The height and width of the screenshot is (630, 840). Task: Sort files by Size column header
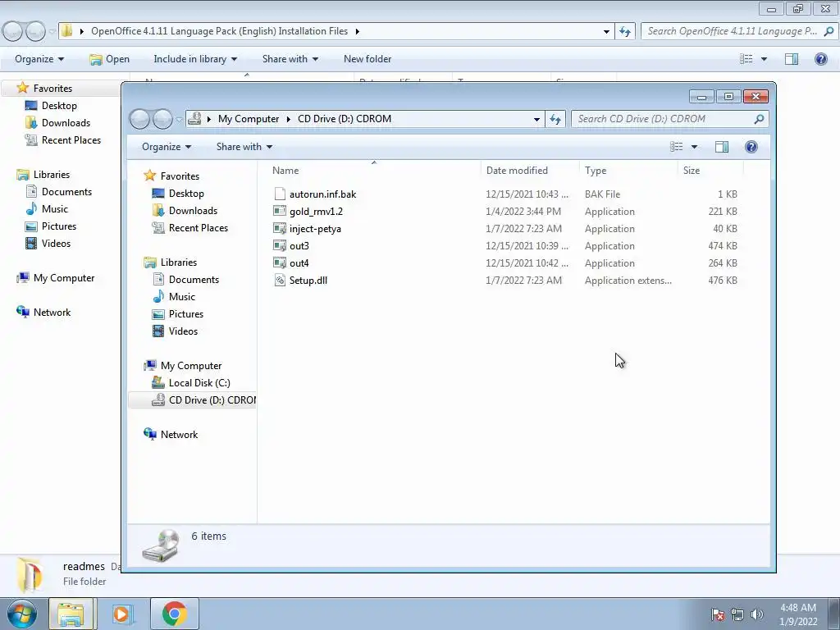[x=710, y=171]
